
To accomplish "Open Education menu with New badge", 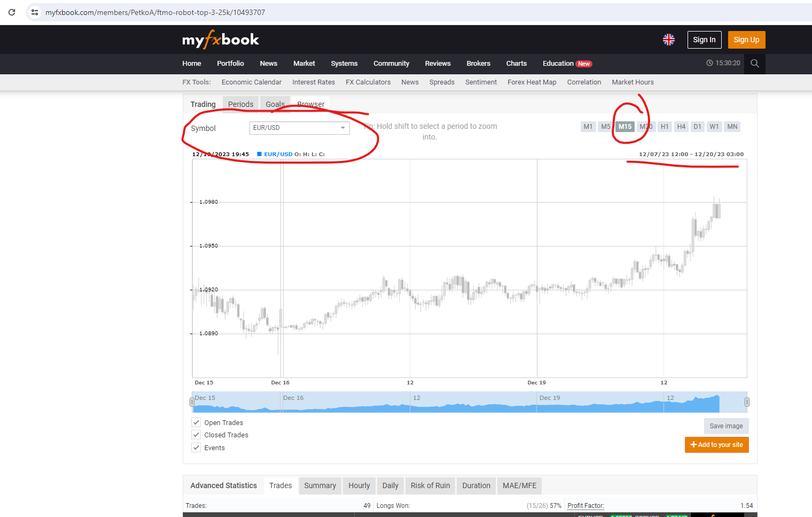I will pyautogui.click(x=567, y=63).
